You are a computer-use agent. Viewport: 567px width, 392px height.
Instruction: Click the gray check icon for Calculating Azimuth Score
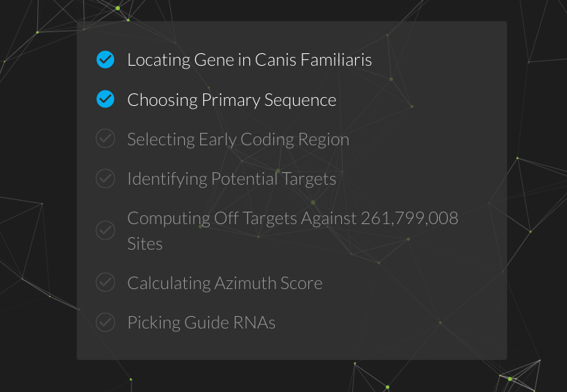(x=105, y=283)
